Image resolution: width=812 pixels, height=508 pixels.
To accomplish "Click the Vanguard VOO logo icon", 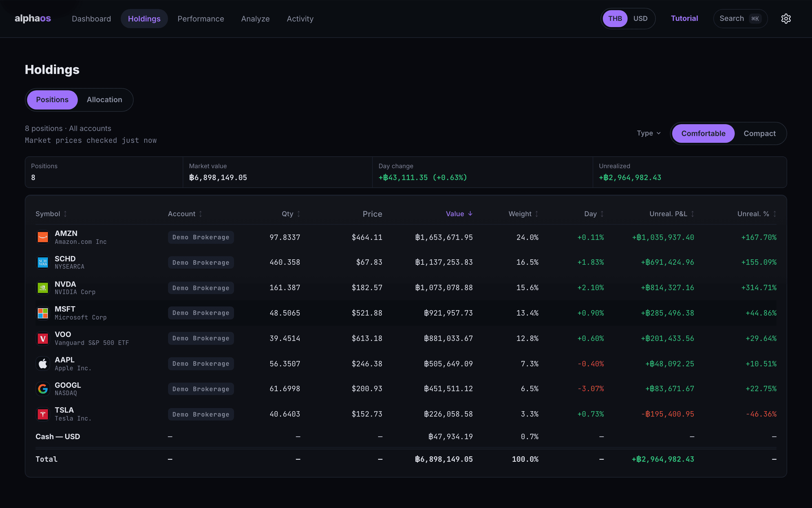I will click(x=43, y=338).
